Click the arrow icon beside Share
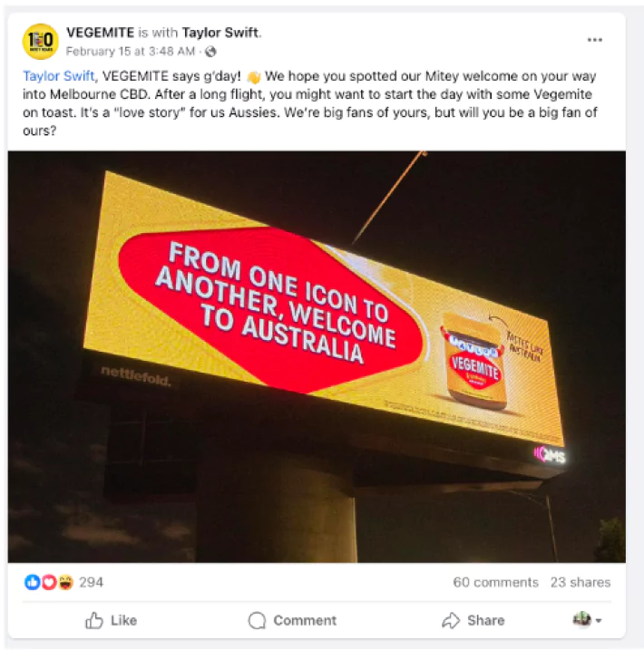This screenshot has width=644, height=650. tap(451, 621)
